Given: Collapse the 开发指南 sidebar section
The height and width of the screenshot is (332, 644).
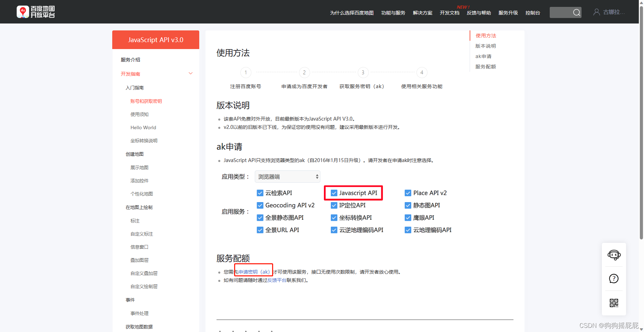Looking at the screenshot, I should pyautogui.click(x=190, y=73).
